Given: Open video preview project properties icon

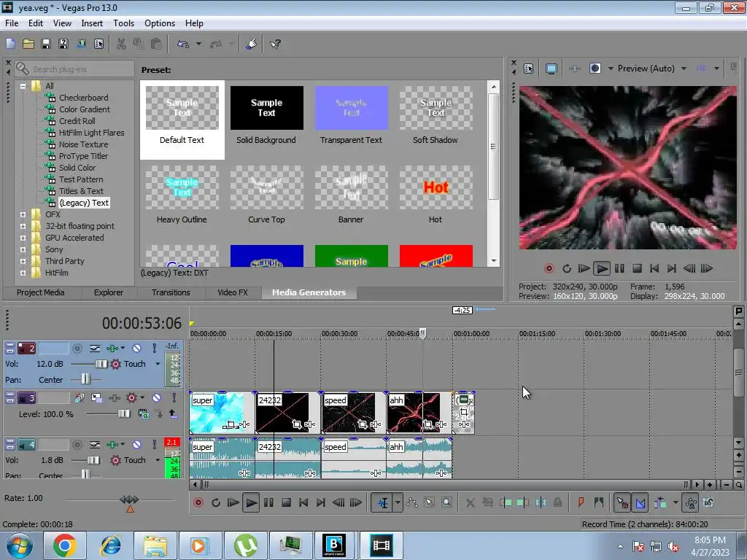Looking at the screenshot, I should coord(528,69).
